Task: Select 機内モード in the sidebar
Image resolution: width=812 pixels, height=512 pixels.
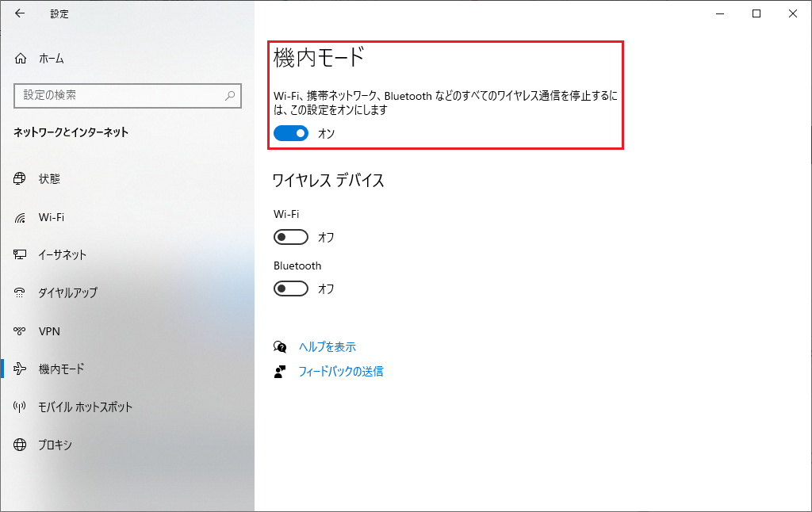Action: pyautogui.click(x=61, y=369)
